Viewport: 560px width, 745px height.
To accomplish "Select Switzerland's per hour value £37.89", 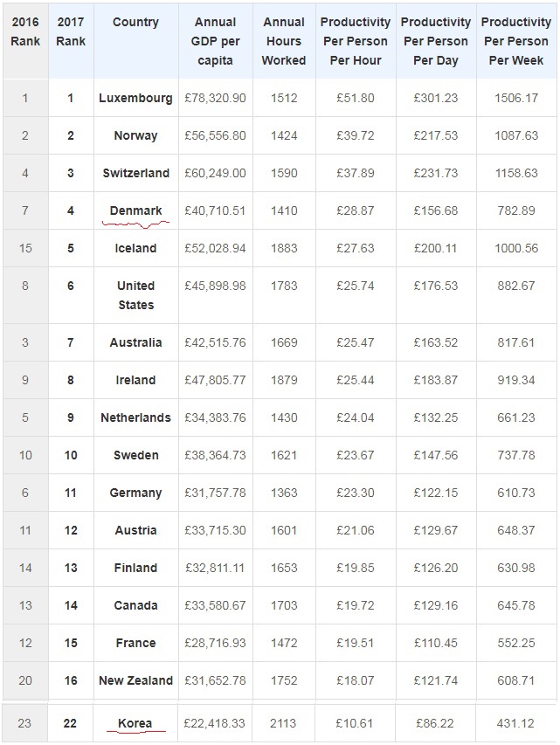I will [x=356, y=174].
